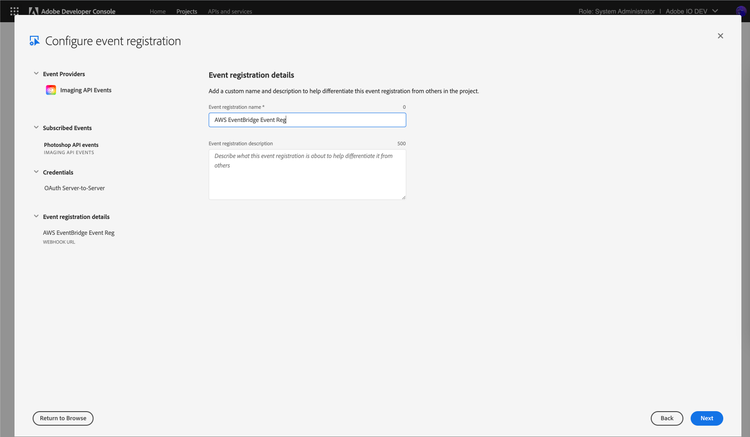This screenshot has height=437, width=750.
Task: Select AWS EventBridge Event Reg sidebar entry
Action: pos(79,233)
